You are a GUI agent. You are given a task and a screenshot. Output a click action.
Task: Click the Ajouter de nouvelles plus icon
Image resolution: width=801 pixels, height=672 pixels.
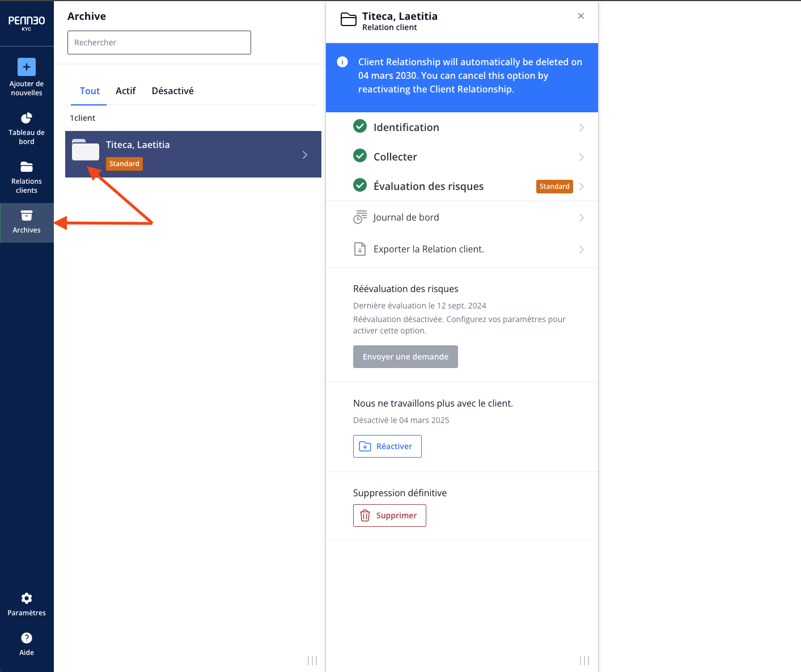tap(27, 67)
